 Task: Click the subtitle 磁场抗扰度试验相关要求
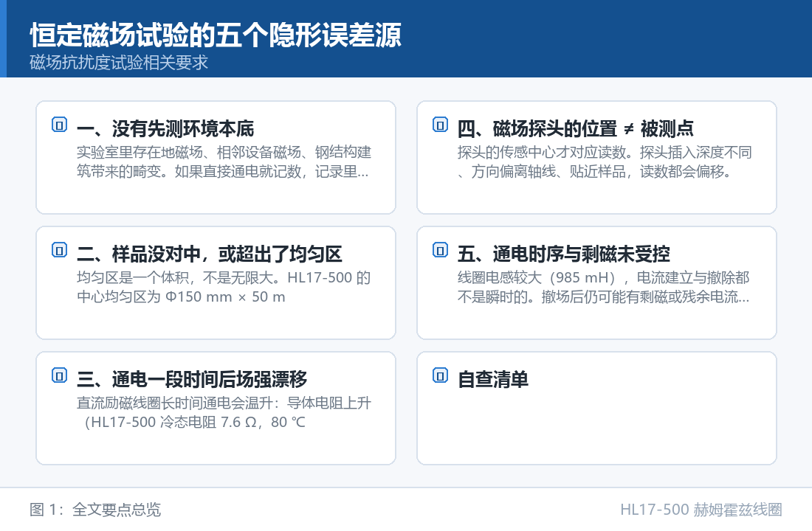[119, 63]
